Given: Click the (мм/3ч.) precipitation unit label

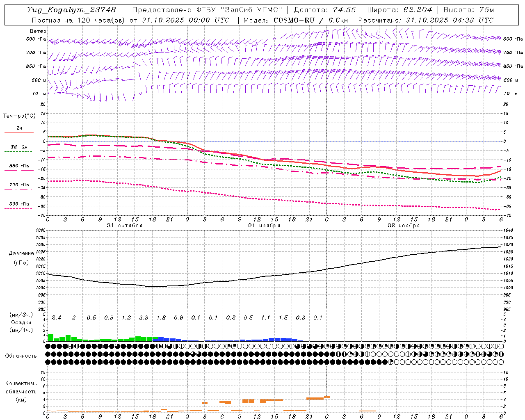Looking at the screenshot, I should coord(21,315).
